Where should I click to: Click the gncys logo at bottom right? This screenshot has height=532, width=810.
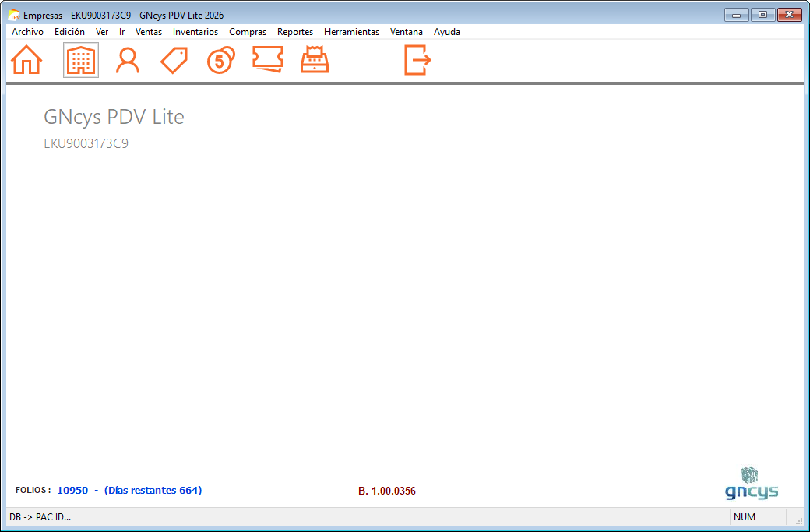click(x=752, y=484)
